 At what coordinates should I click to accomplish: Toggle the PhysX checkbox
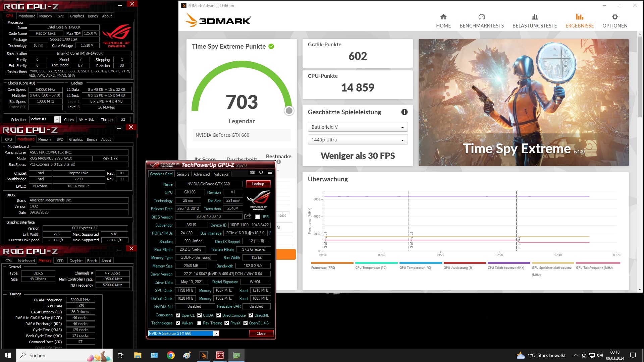[x=227, y=323]
